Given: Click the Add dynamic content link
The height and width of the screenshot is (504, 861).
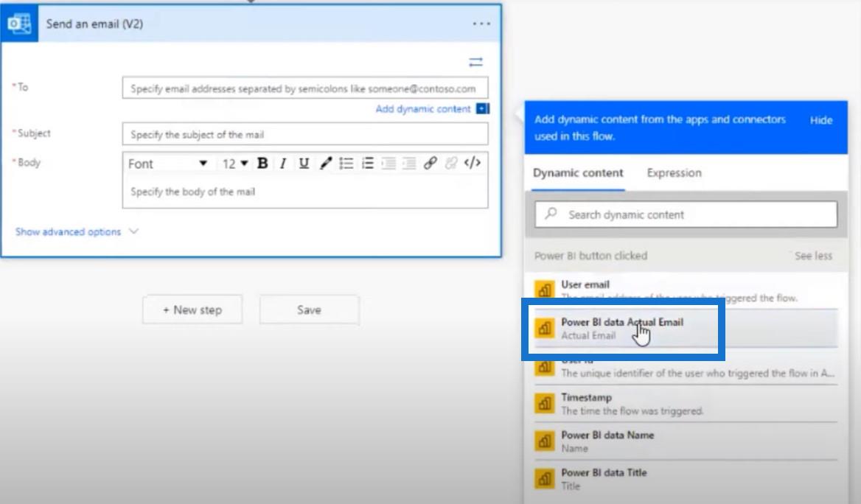Looking at the screenshot, I should [423, 109].
